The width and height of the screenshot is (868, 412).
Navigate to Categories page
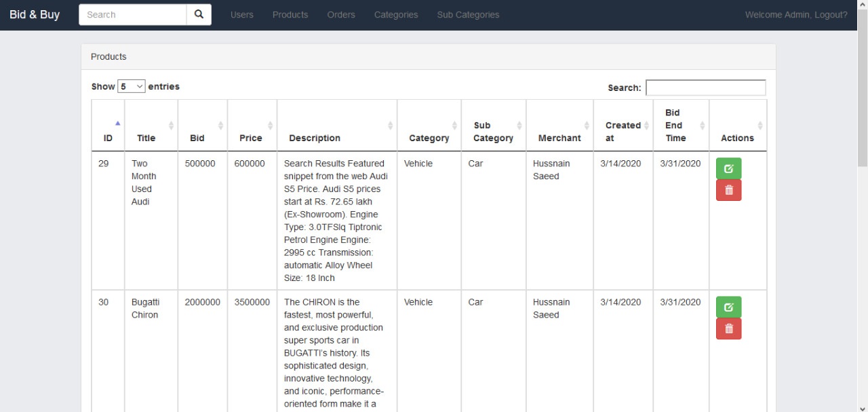(x=396, y=14)
